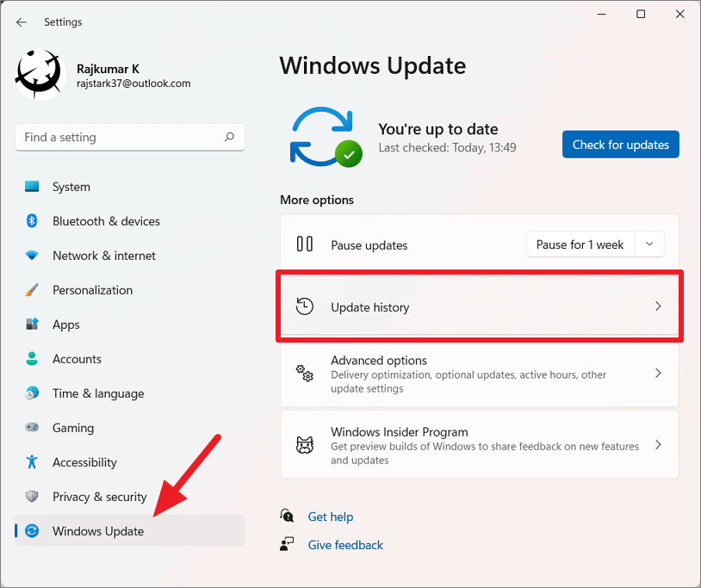
Task: Click the Gaming controller icon
Action: (x=32, y=427)
